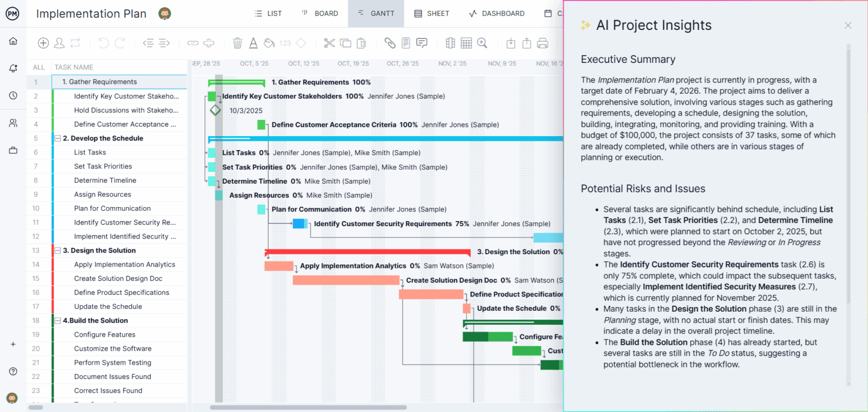
Task: Click the Add Task plus icon
Action: tap(43, 43)
